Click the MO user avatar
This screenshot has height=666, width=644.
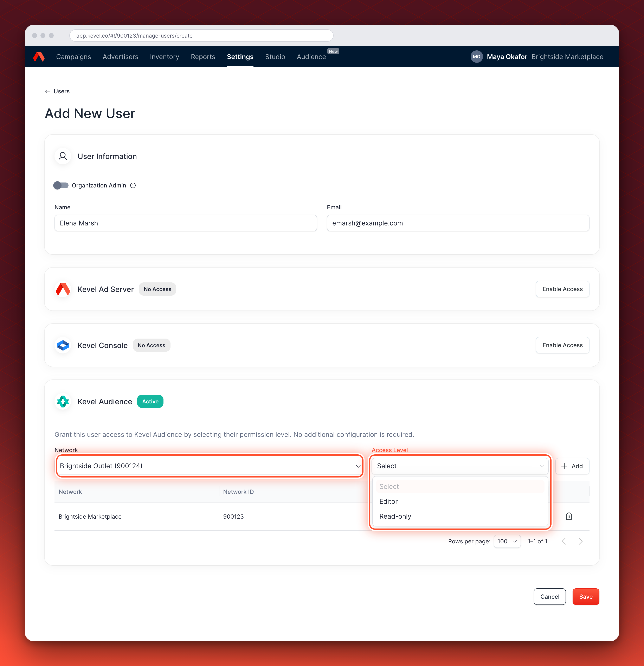point(477,57)
